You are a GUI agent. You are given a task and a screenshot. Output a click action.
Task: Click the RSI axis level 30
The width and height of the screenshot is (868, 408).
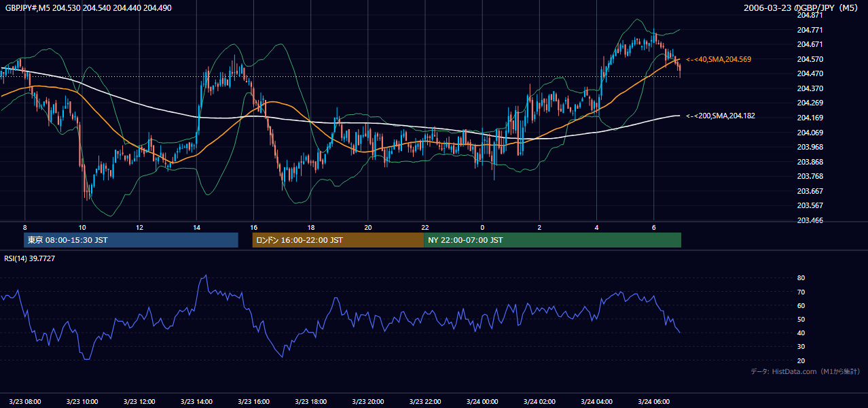point(801,347)
